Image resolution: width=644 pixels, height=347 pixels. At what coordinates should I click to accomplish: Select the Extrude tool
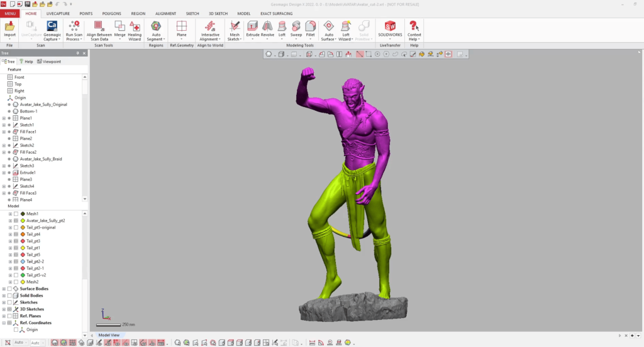(253, 29)
